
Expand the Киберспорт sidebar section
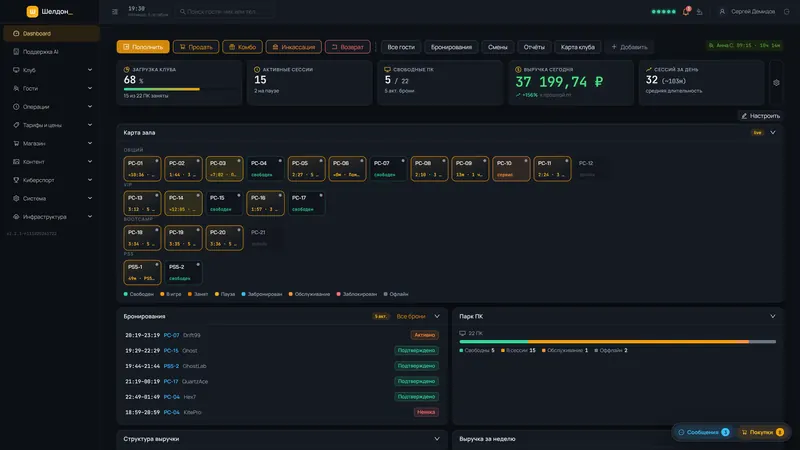(51, 181)
